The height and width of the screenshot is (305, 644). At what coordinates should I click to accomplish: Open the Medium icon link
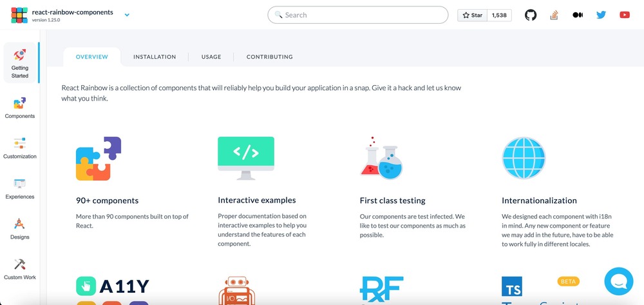pos(578,15)
